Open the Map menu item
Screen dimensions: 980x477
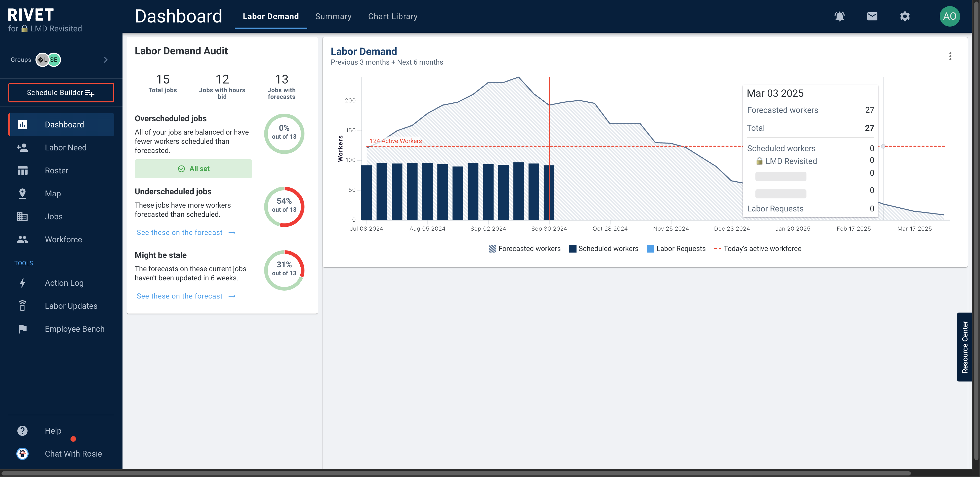pyautogui.click(x=61, y=193)
